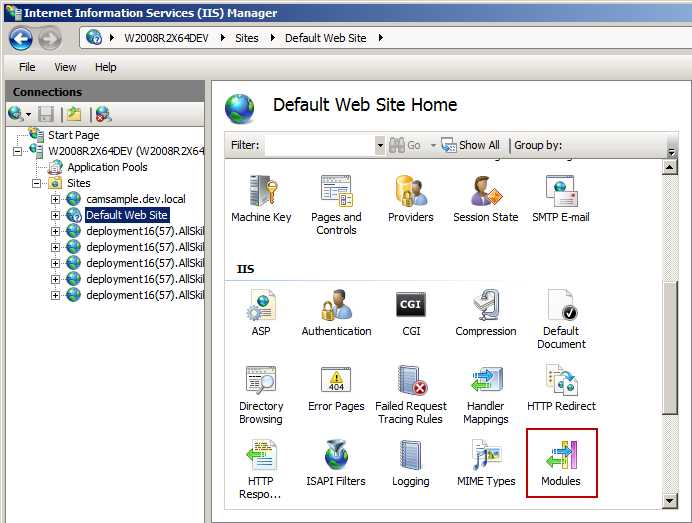Open the Providers feature
This screenshot has height=523, width=692.
pyautogui.click(x=410, y=199)
